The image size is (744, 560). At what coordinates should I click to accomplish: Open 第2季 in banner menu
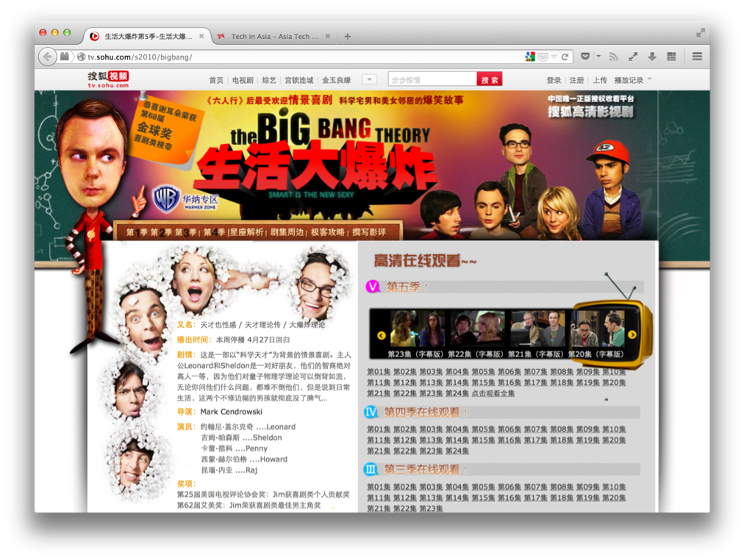(x=161, y=232)
